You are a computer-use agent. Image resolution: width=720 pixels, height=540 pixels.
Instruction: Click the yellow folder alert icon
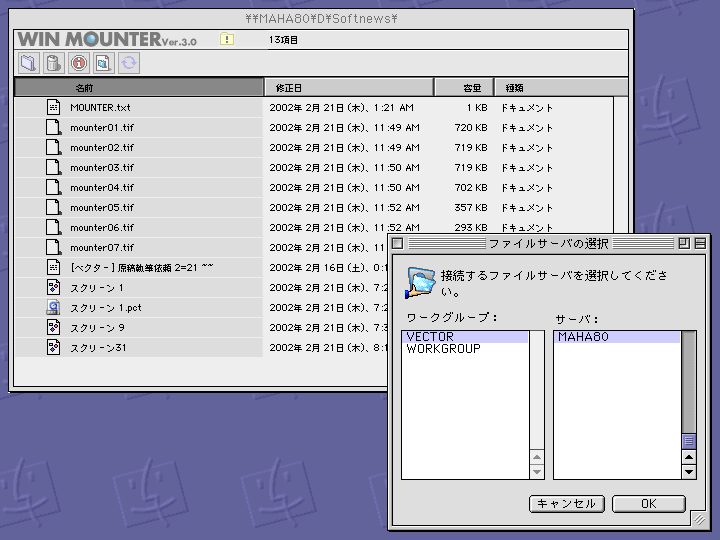coord(227,39)
